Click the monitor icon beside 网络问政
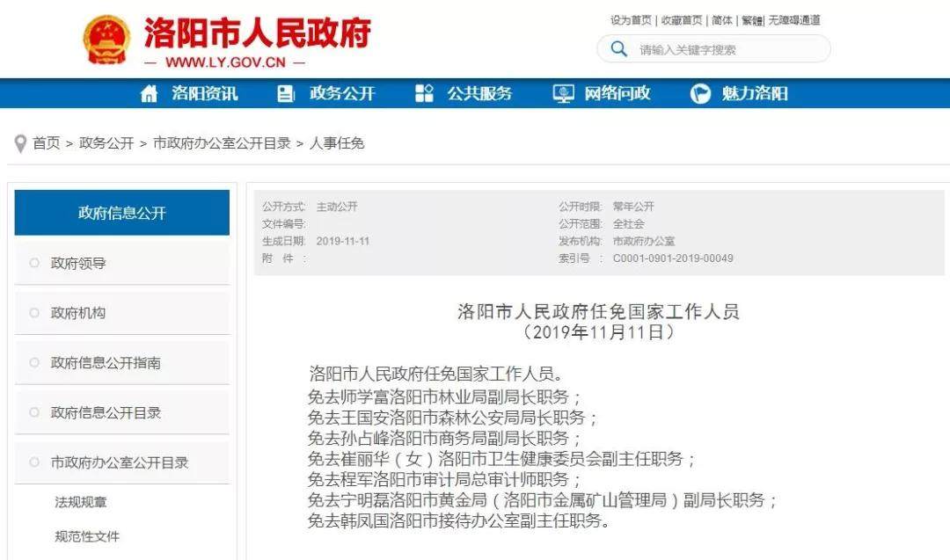 563,94
